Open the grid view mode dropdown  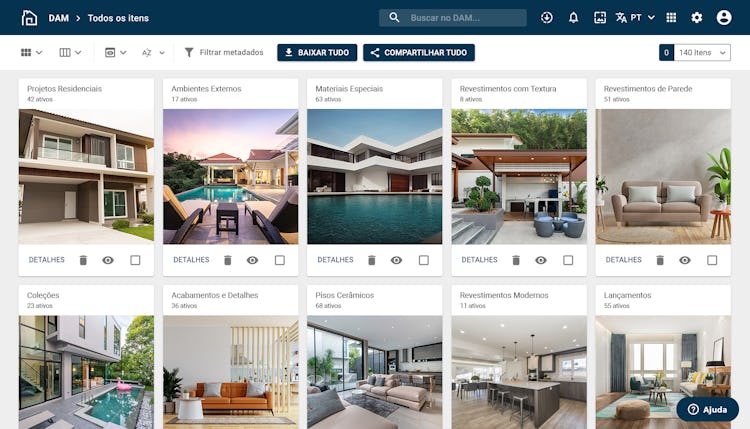pyautogui.click(x=32, y=53)
